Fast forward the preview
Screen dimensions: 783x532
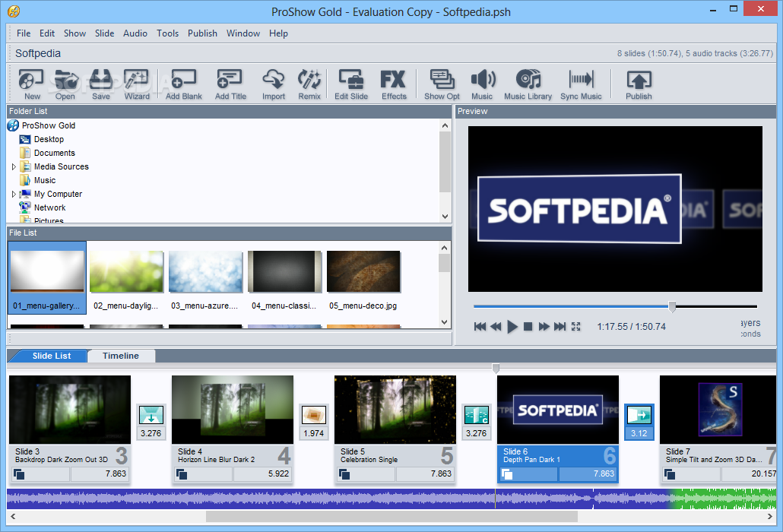pyautogui.click(x=544, y=326)
